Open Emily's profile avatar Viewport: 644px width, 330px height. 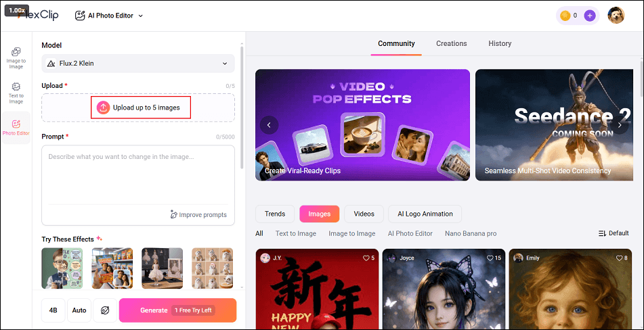(519, 258)
